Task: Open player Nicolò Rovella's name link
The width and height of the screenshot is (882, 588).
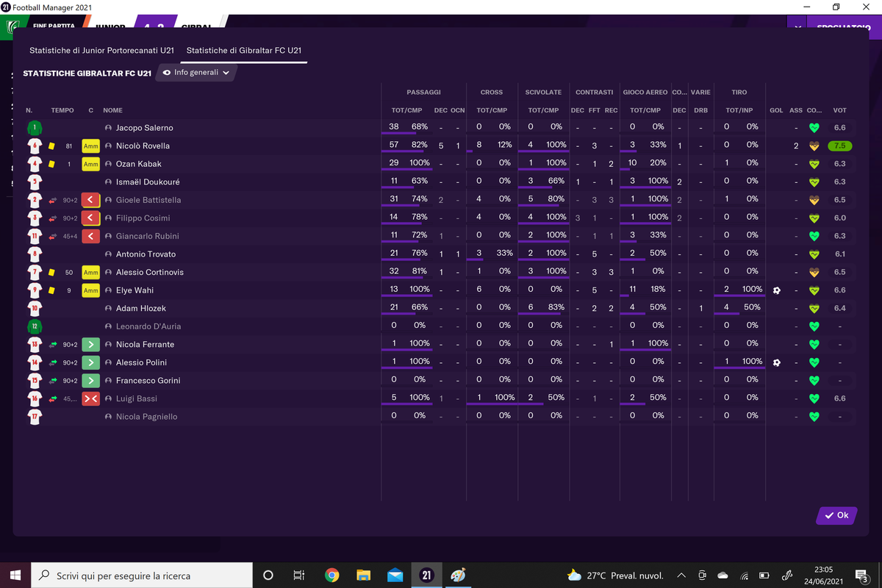Action: [x=143, y=146]
